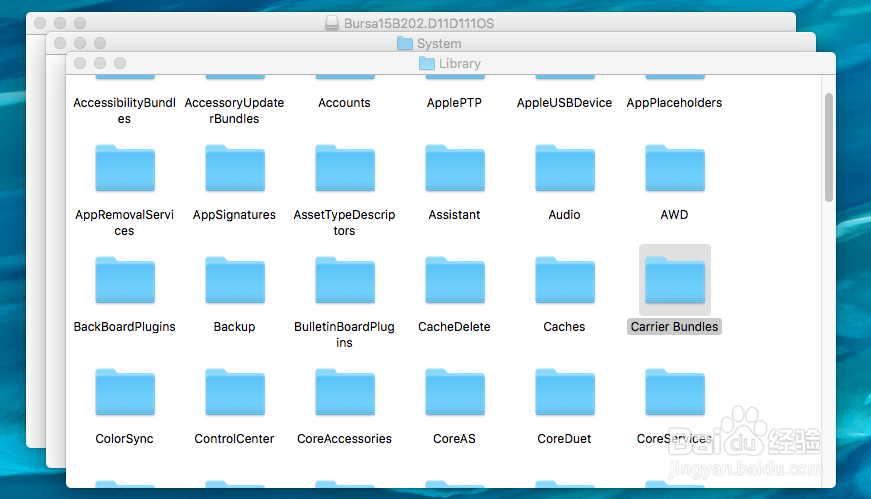
Task: Click the AssetTypeDescriptors name label
Action: pyautogui.click(x=344, y=223)
